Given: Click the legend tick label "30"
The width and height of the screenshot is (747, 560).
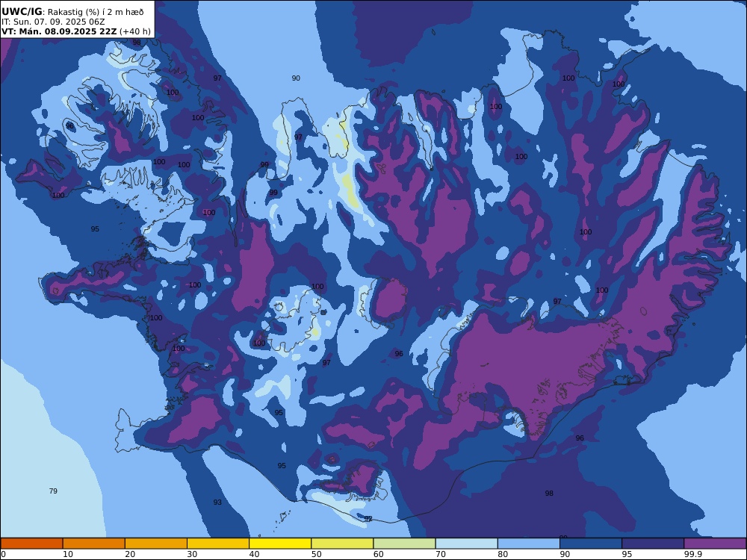Looking at the screenshot, I should tap(192, 554).
